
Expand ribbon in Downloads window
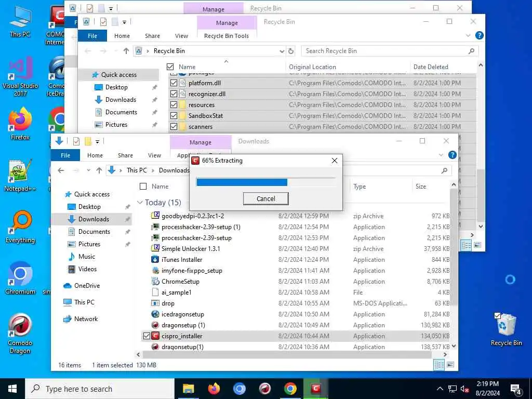click(441, 155)
